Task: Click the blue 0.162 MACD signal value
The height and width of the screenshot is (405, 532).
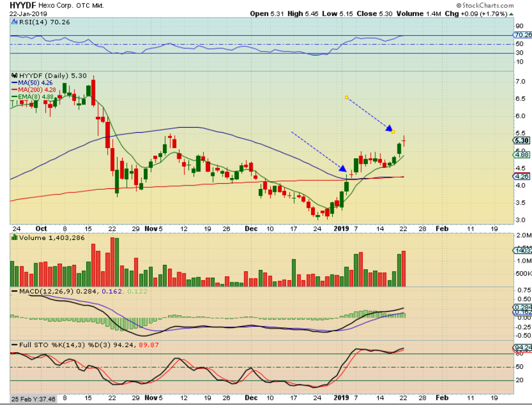Action: (x=112, y=292)
